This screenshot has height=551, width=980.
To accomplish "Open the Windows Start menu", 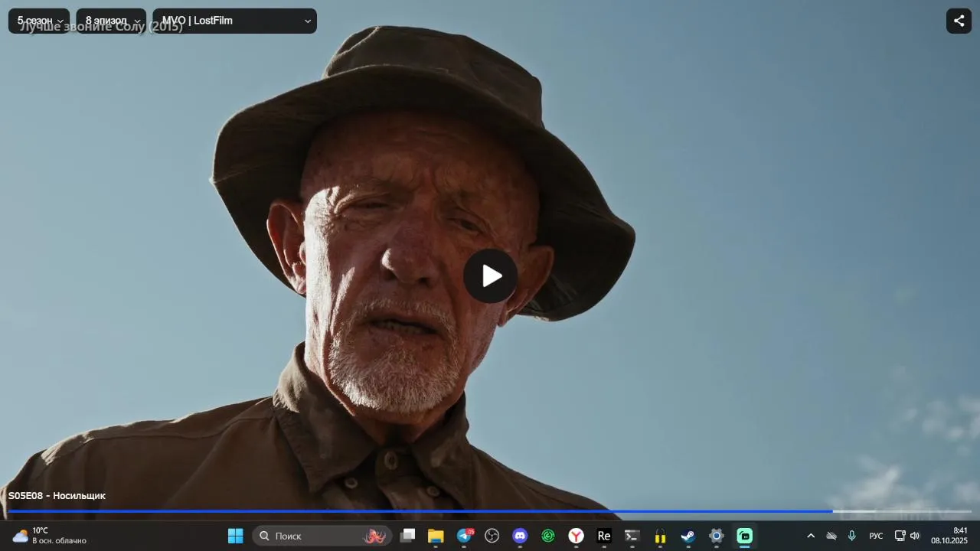I will (x=236, y=536).
